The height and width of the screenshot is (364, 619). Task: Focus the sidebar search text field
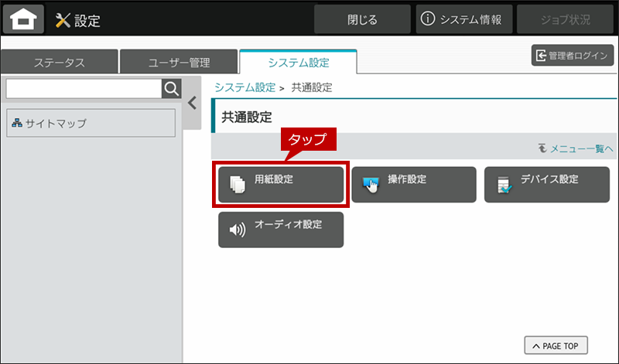pos(83,88)
